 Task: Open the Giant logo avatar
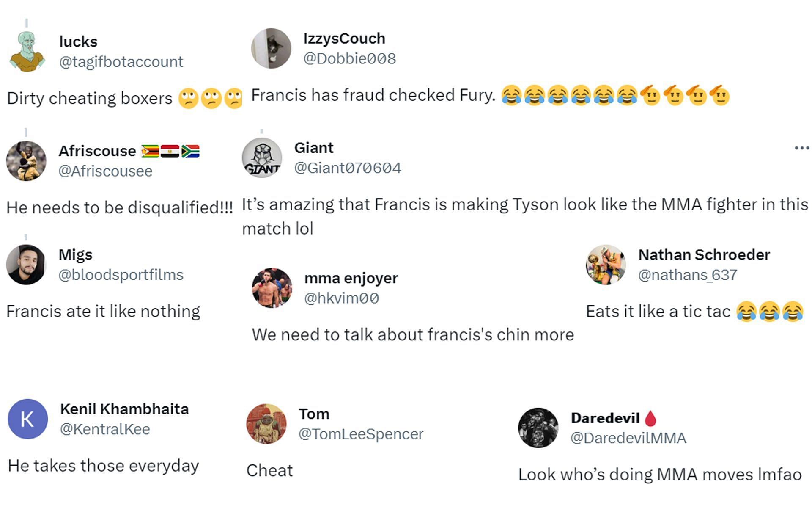[262, 158]
